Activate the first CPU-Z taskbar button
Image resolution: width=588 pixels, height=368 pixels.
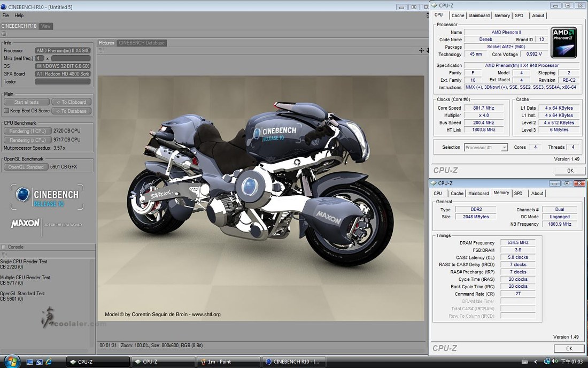98,362
